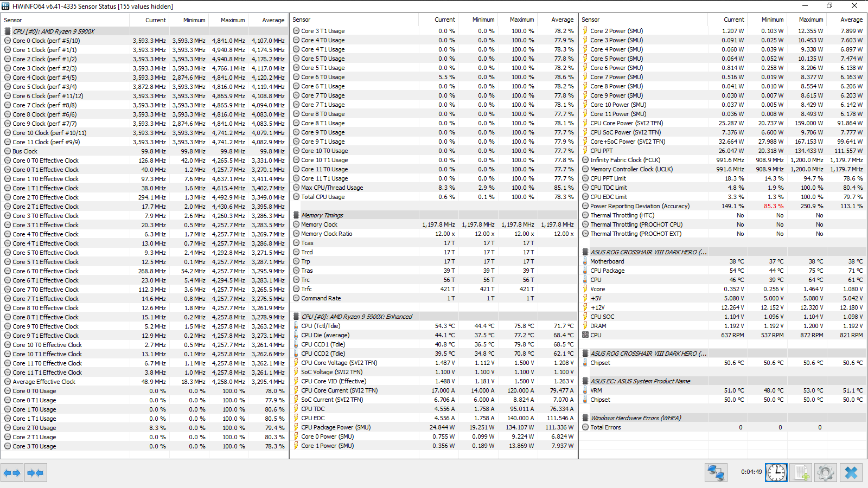The image size is (868, 488).
Task: Click the VRM thermometer icon
Action: [585, 390]
